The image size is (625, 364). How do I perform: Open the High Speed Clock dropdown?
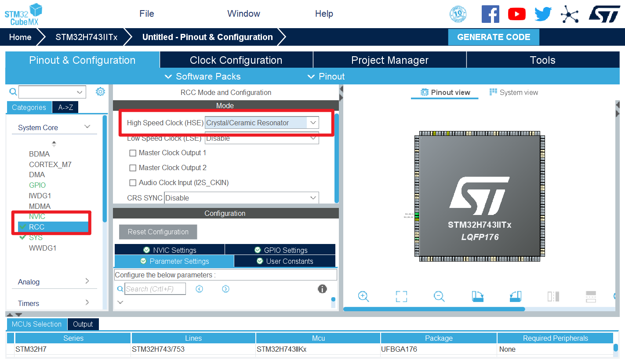click(312, 123)
